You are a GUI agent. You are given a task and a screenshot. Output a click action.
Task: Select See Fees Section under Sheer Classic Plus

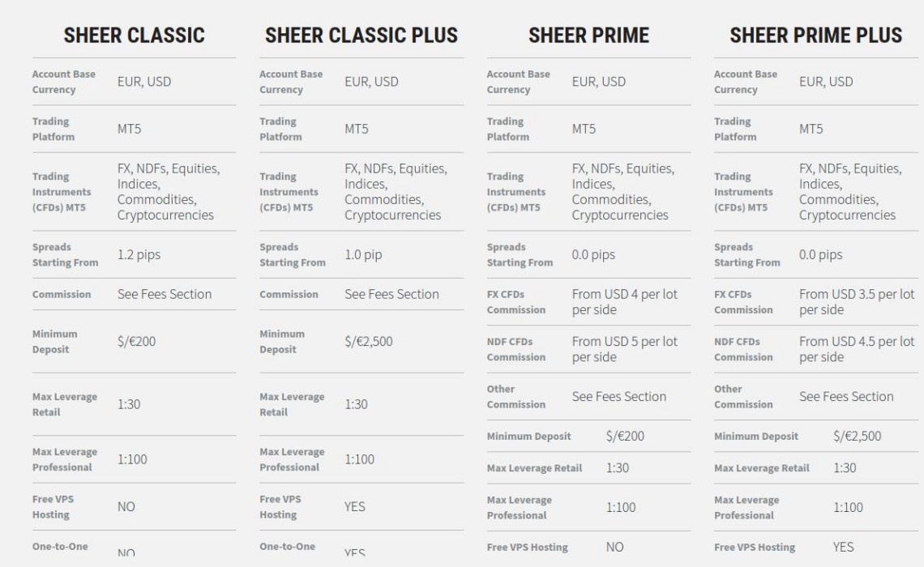pos(391,294)
